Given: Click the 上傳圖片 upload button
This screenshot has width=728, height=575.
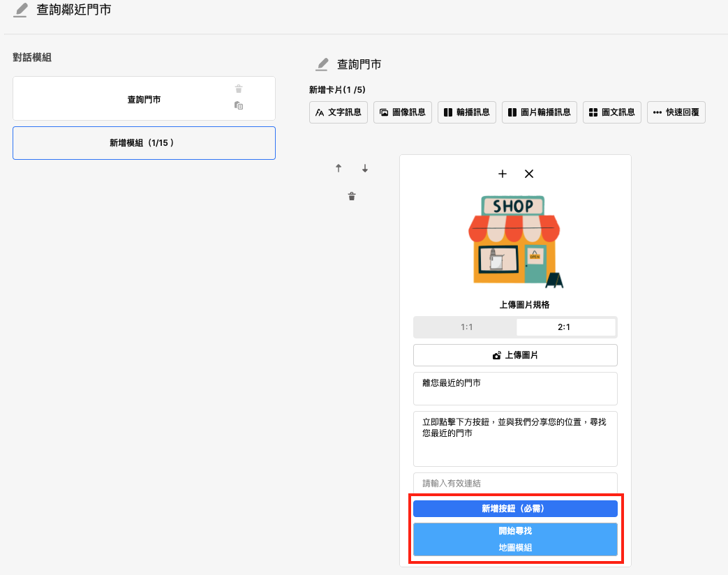Looking at the screenshot, I should (515, 355).
